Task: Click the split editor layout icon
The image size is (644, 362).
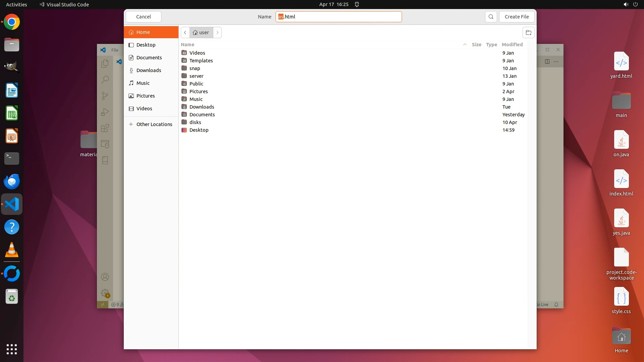Action: tap(547, 61)
